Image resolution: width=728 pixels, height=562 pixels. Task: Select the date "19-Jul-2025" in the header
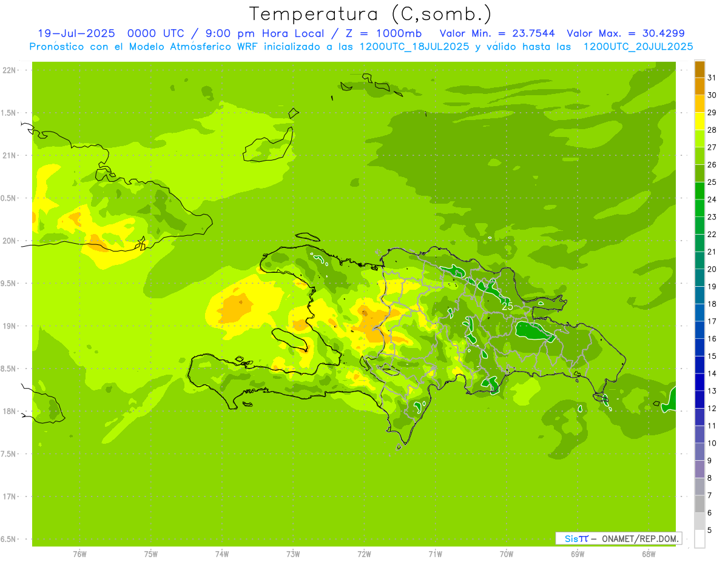click(x=76, y=33)
